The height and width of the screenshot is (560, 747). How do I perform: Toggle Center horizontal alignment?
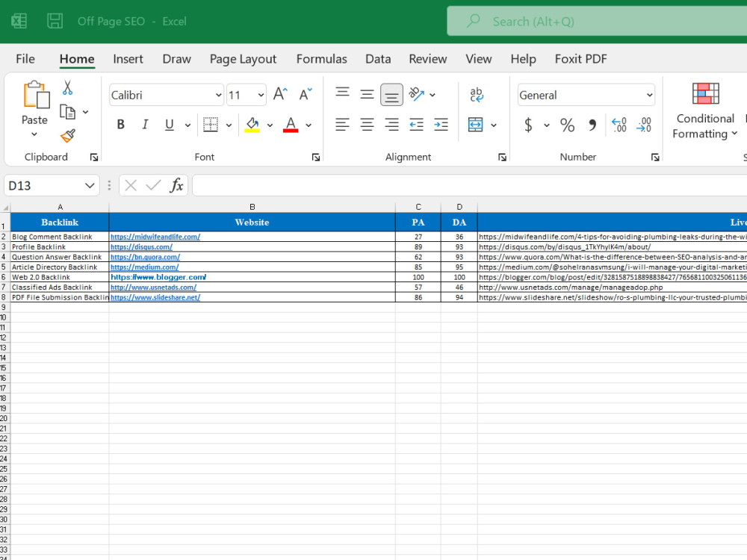click(x=367, y=125)
